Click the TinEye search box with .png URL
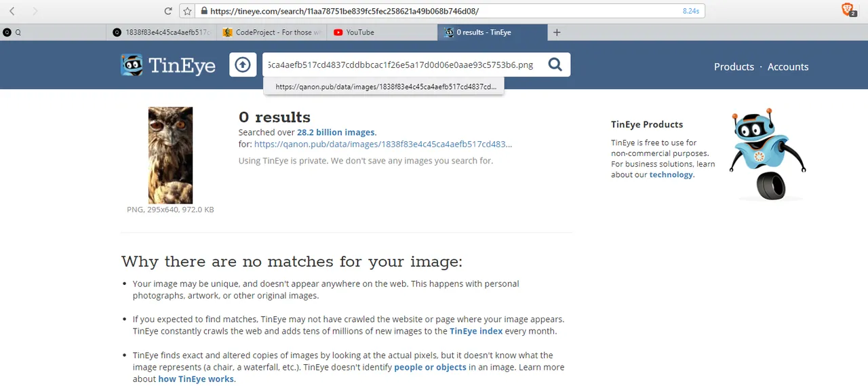 click(401, 64)
